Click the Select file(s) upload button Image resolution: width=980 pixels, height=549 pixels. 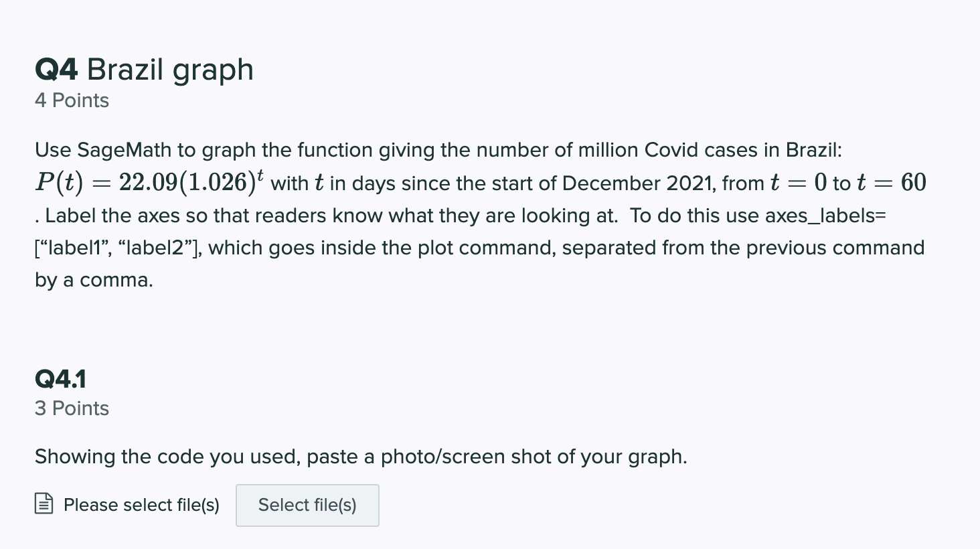coord(307,505)
